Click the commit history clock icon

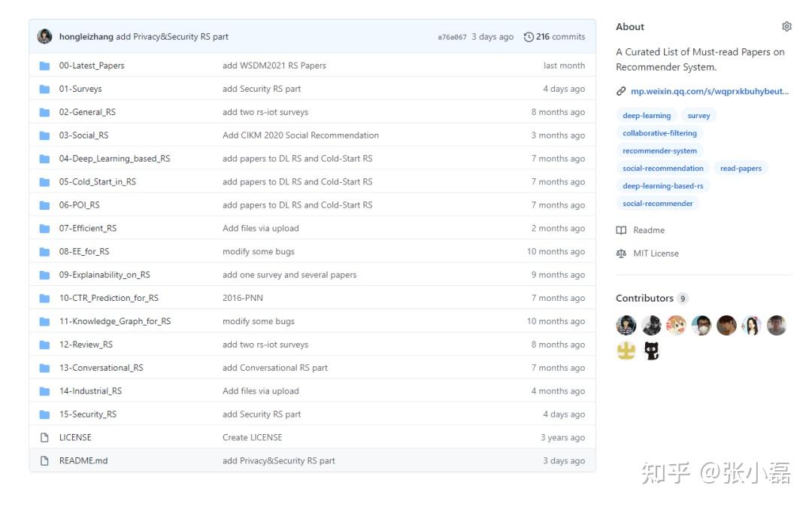pos(529,37)
